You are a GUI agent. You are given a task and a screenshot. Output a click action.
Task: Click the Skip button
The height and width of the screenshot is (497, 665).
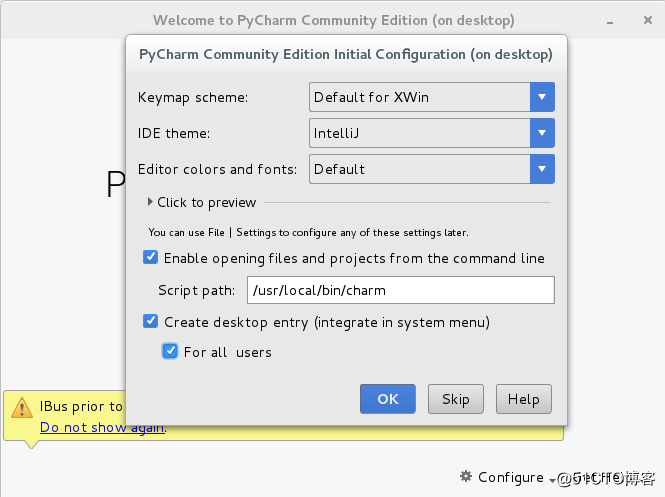[x=456, y=399]
